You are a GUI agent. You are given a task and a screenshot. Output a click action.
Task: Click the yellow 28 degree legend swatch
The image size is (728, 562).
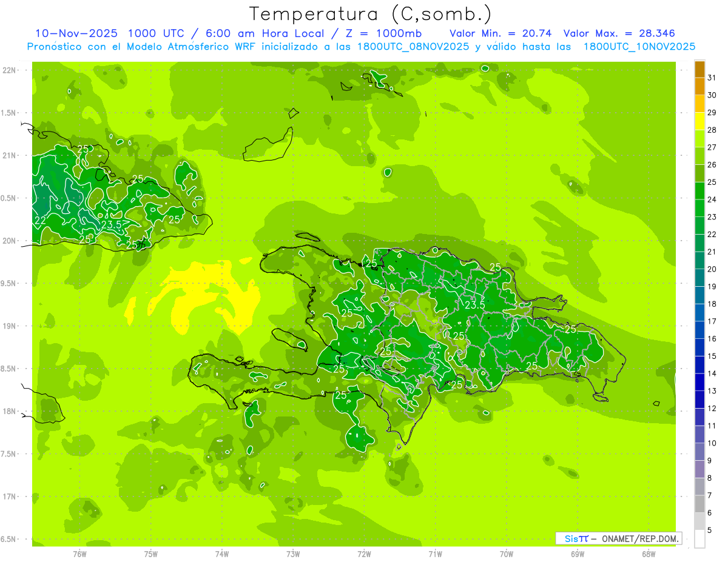click(699, 121)
